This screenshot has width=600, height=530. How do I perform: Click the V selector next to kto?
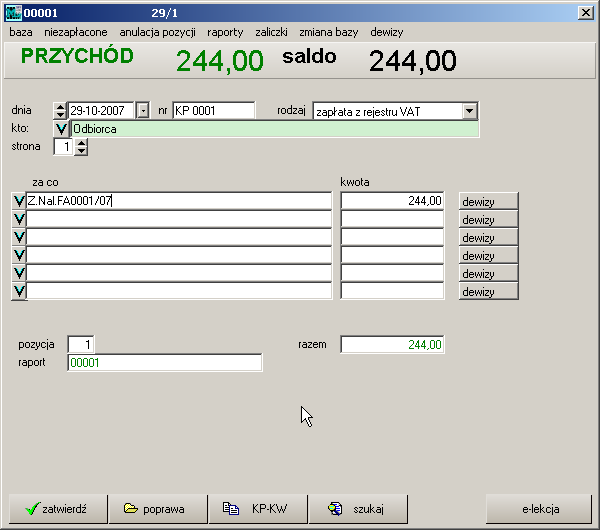pos(61,129)
